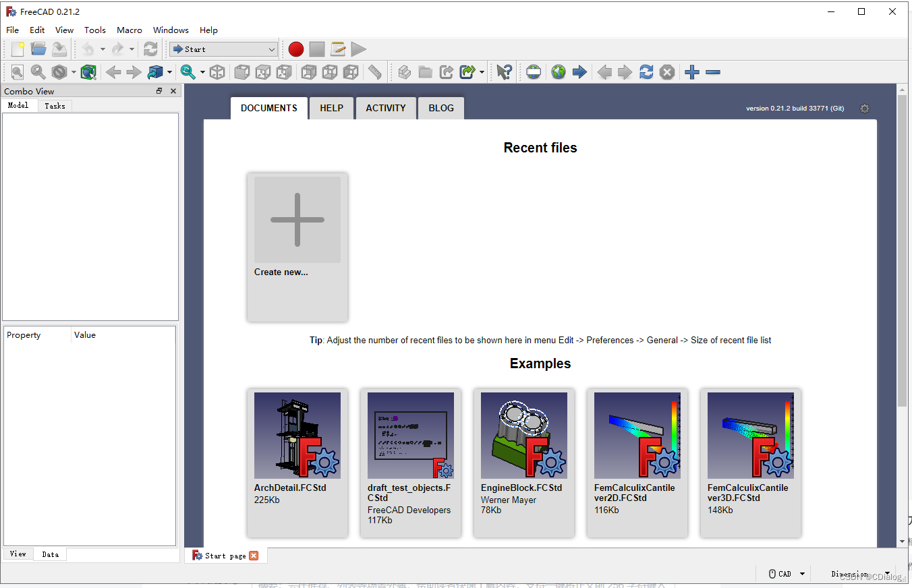Select the Data tab in property panel
This screenshot has width=912, height=588.
click(x=51, y=554)
